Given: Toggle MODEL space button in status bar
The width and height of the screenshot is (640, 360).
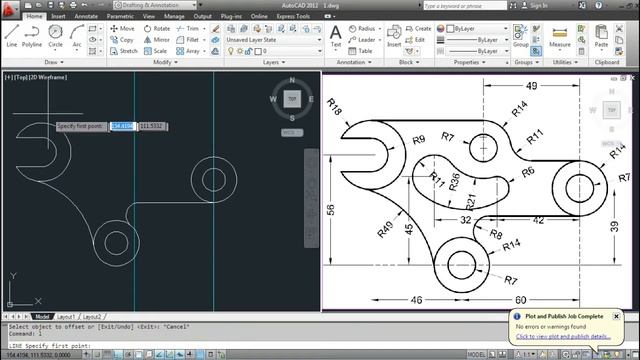Looking at the screenshot, I should [476, 354].
